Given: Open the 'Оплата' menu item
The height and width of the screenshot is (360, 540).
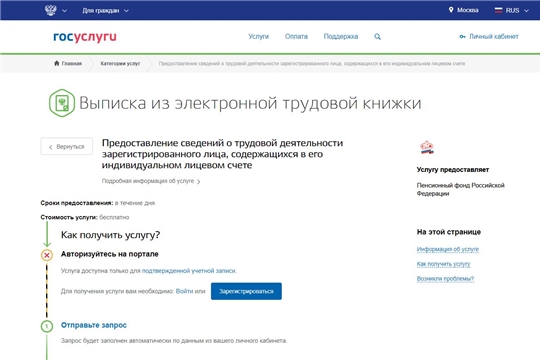Looking at the screenshot, I should [296, 37].
